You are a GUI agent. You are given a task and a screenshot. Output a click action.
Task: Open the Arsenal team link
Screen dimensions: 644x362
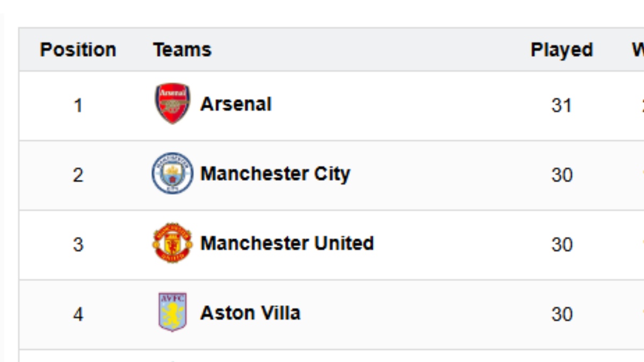236,104
